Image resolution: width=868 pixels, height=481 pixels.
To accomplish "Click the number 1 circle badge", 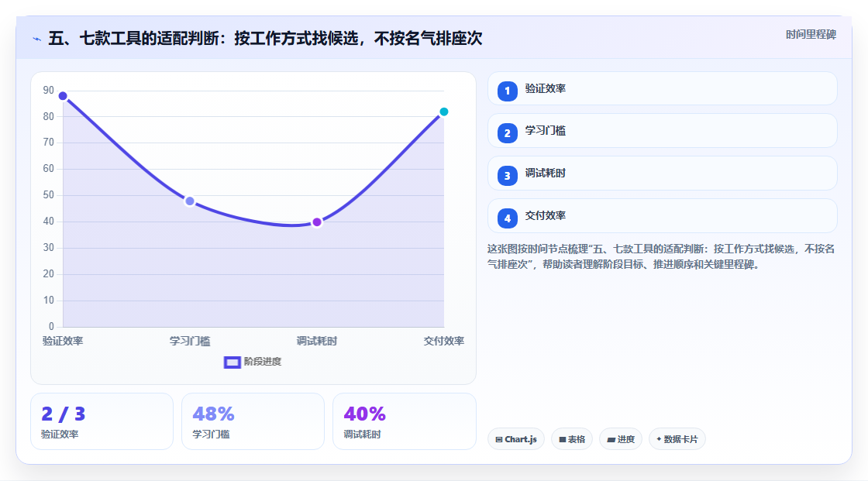I will (507, 91).
